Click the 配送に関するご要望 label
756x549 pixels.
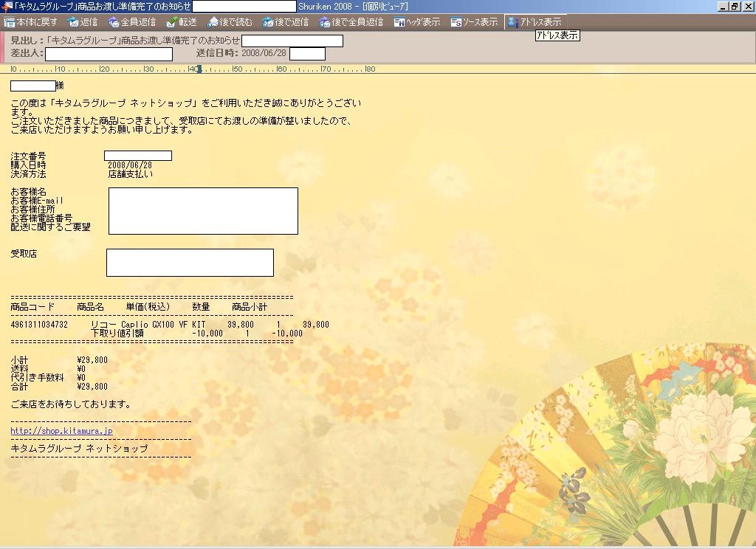pos(51,227)
